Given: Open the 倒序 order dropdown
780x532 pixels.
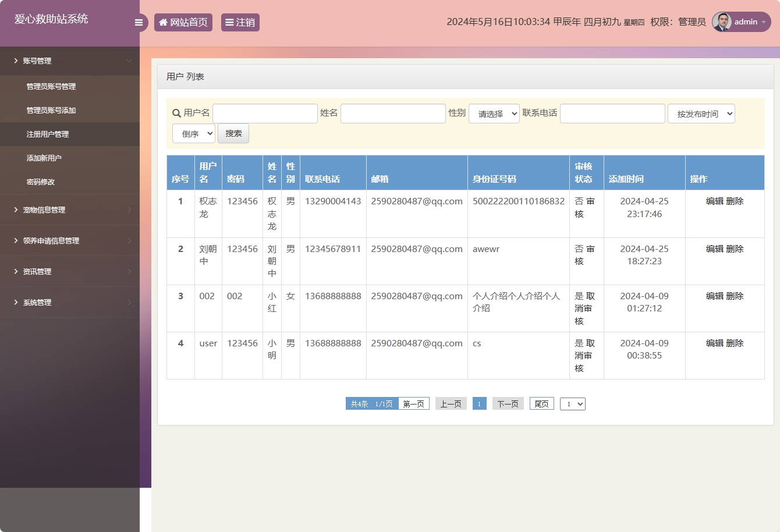Looking at the screenshot, I should click(x=194, y=133).
